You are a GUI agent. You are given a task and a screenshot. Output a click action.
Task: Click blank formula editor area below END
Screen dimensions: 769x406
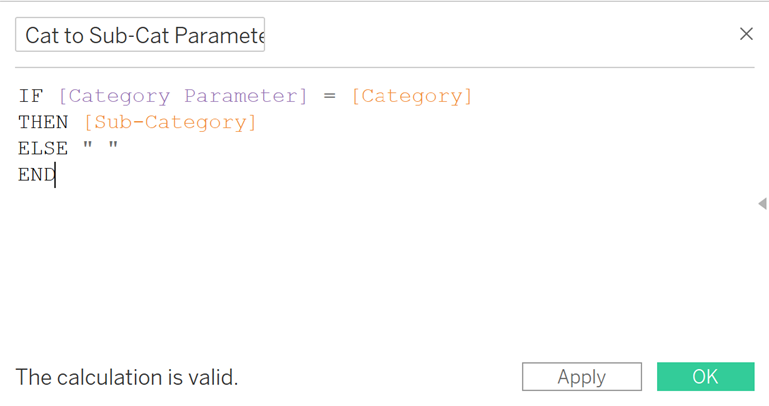click(x=383, y=265)
